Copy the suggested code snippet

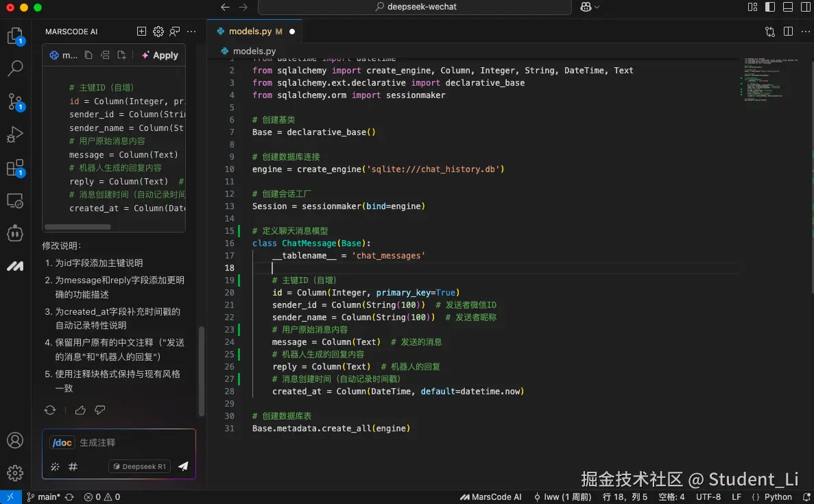[88, 54]
